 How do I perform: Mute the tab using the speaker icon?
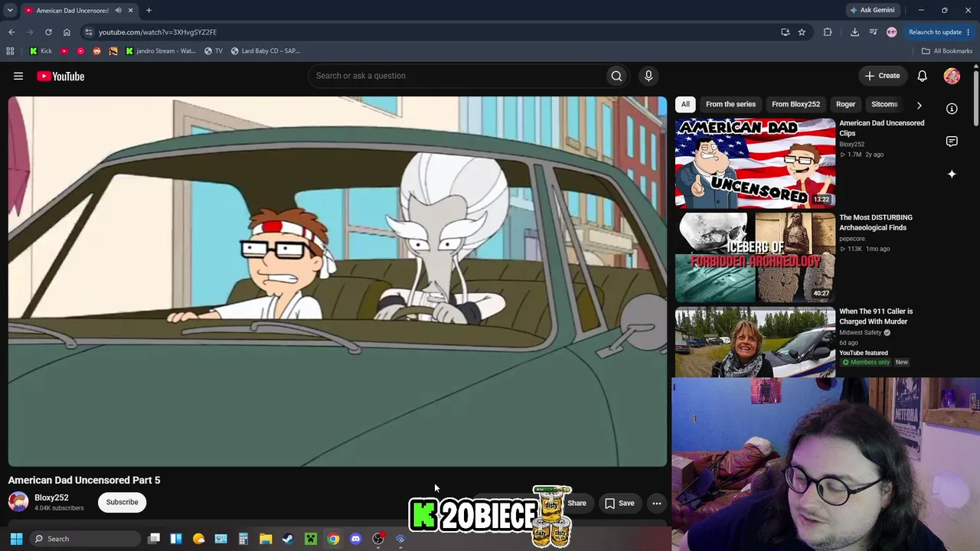click(118, 11)
